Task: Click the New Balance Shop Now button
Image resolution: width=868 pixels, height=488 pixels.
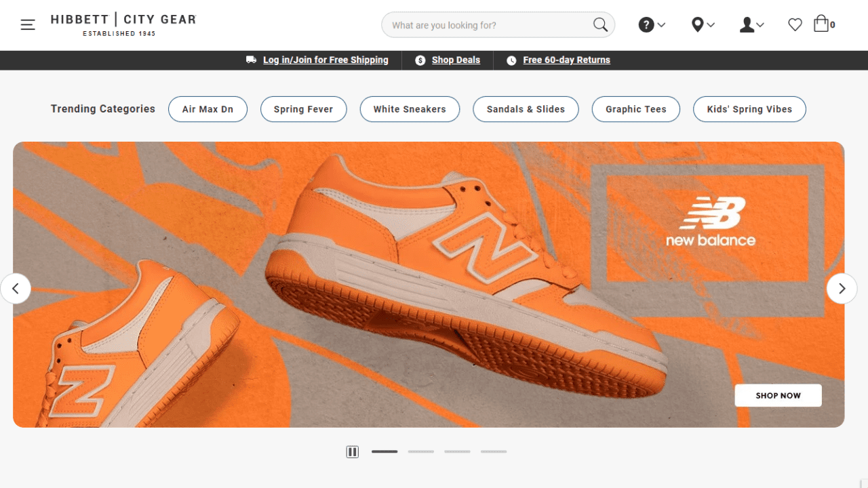Action: pos(778,395)
